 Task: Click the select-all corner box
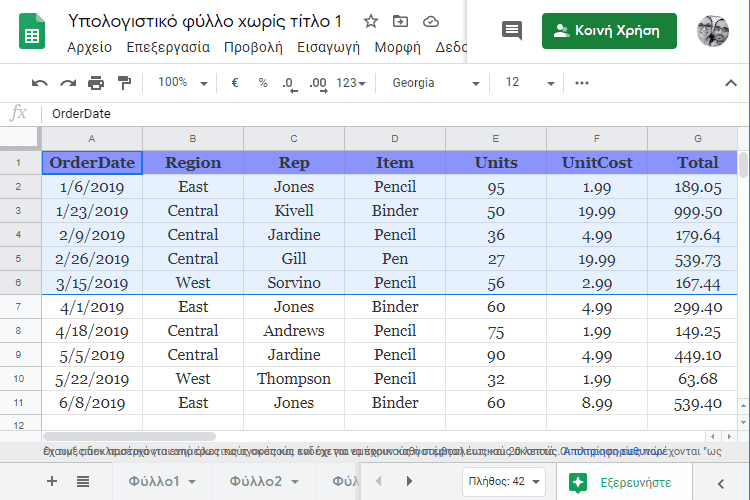(x=19, y=138)
